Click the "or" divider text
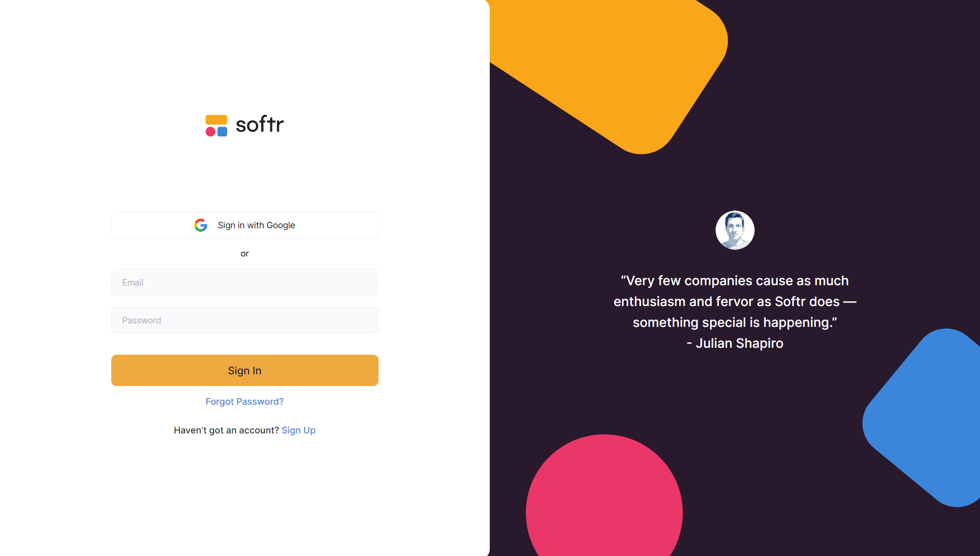The width and height of the screenshot is (980, 556). pyautogui.click(x=245, y=254)
